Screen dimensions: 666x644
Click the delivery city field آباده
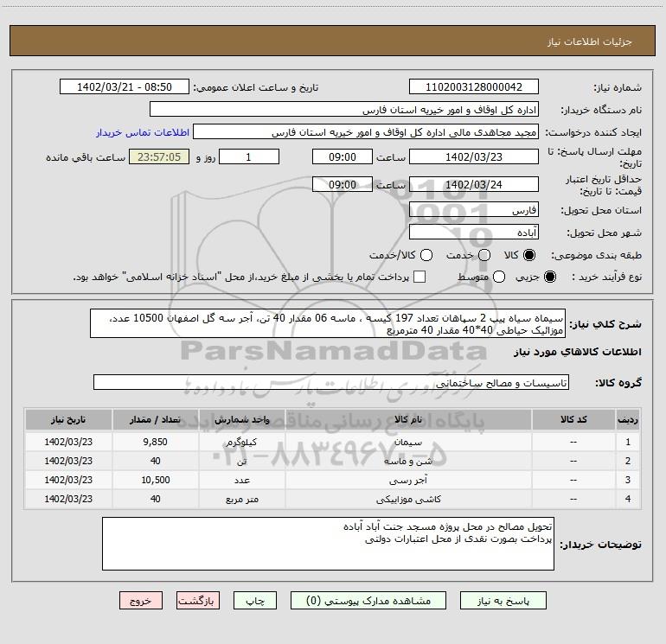coord(474,233)
